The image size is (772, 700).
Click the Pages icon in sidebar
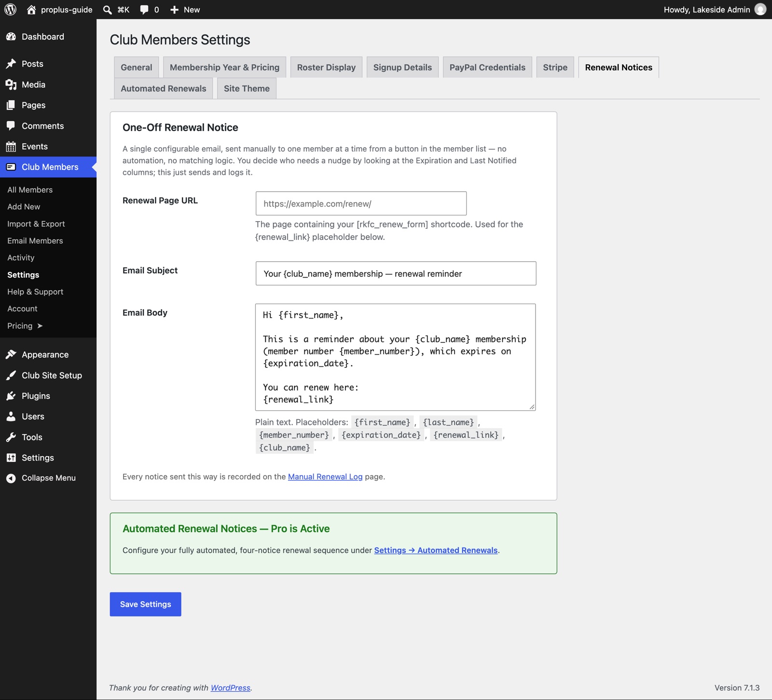(11, 105)
